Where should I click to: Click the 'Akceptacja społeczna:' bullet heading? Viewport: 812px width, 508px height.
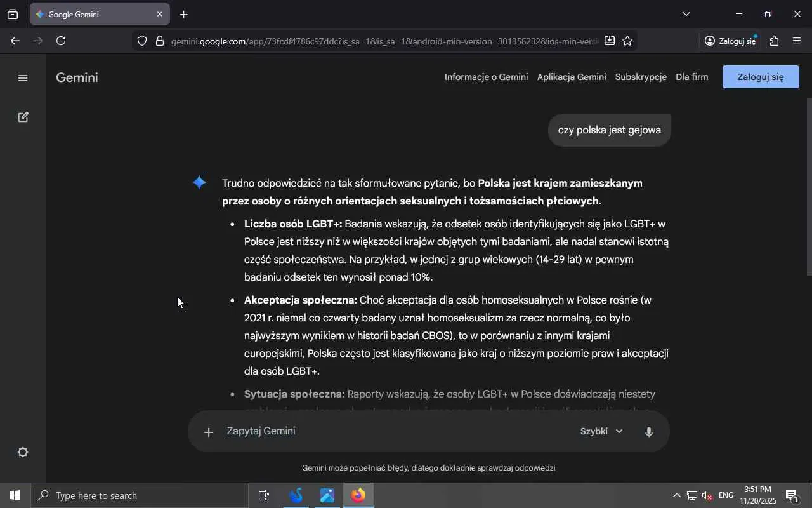pos(301,300)
